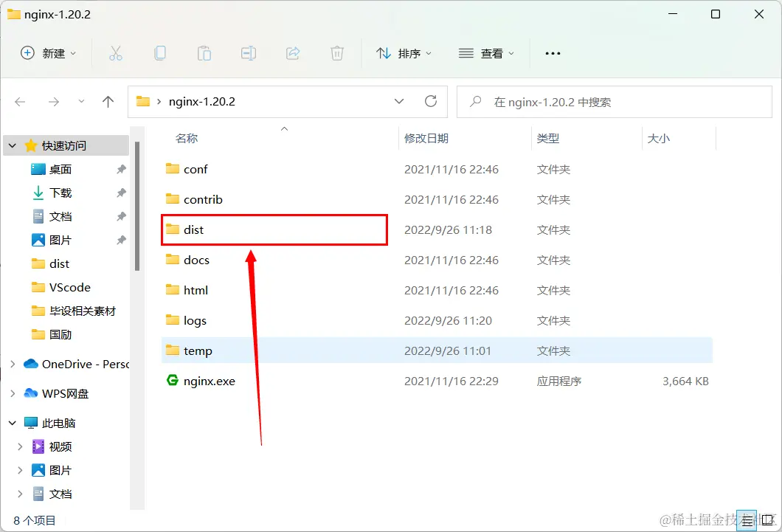Go back with the left arrow
The width and height of the screenshot is (782, 532).
(20, 103)
